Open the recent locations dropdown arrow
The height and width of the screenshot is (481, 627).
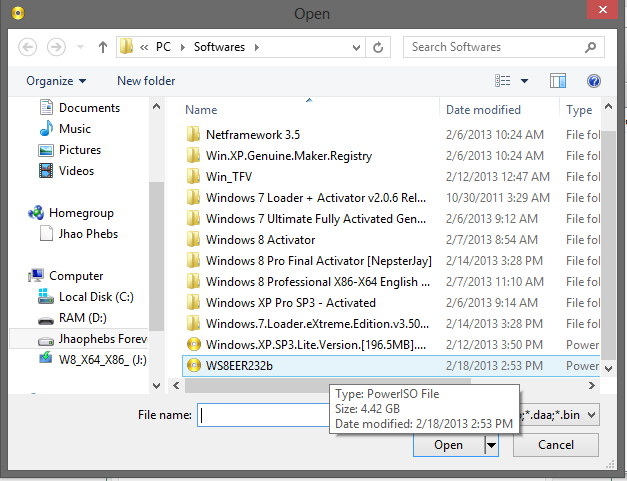coord(80,47)
